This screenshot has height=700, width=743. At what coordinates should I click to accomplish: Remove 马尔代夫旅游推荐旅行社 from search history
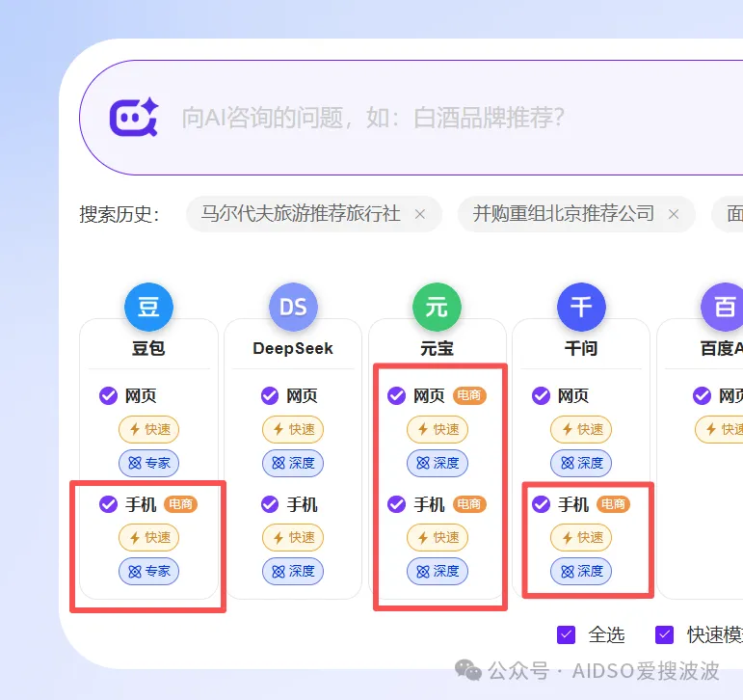tap(420, 214)
